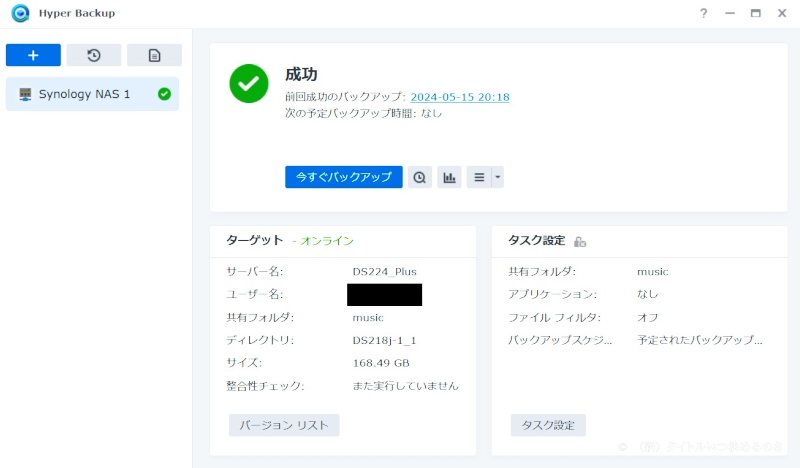Click the オンライン status text
Viewport: 800px width, 468px height.
[327, 241]
